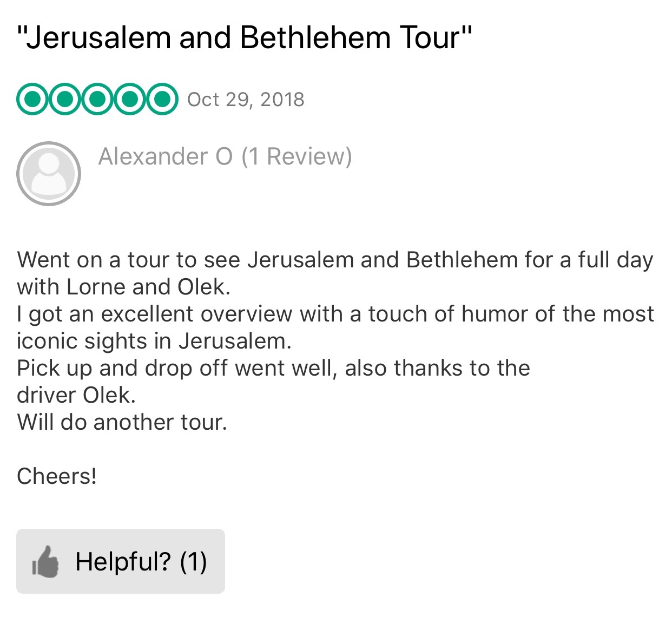
Task: Click the "(1 Review)" count text
Action: [297, 156]
